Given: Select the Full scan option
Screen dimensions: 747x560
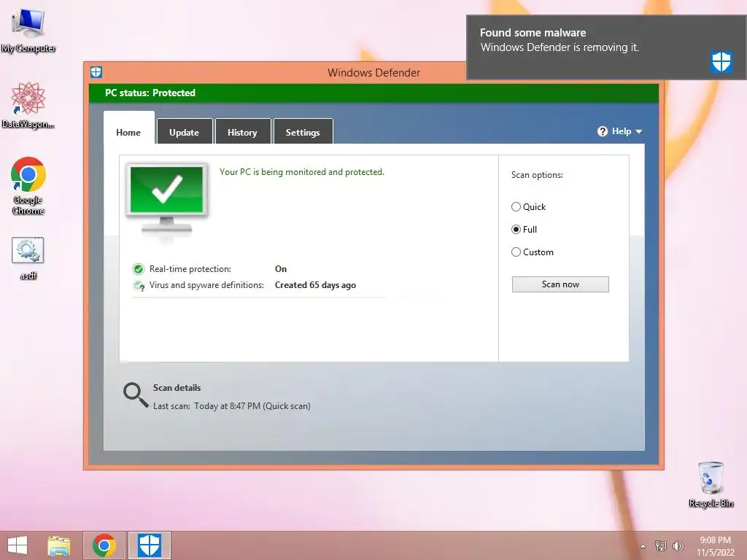Looking at the screenshot, I should click(524, 230).
